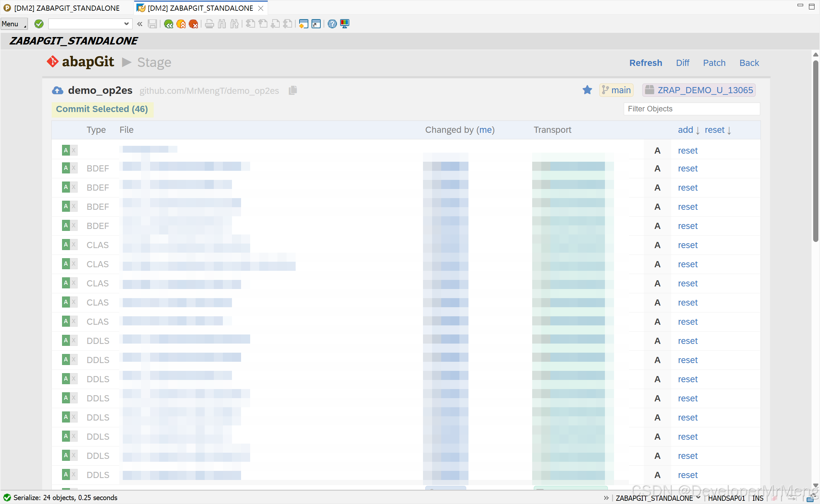Open the Customize Local Layout monitor icon
This screenshot has height=504, width=820.
coord(344,24)
